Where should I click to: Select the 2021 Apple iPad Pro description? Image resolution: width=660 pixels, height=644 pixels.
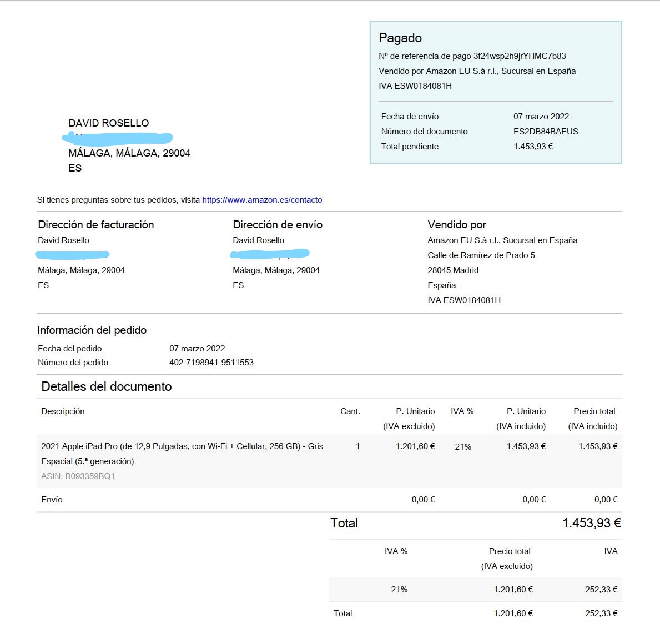tap(182, 454)
